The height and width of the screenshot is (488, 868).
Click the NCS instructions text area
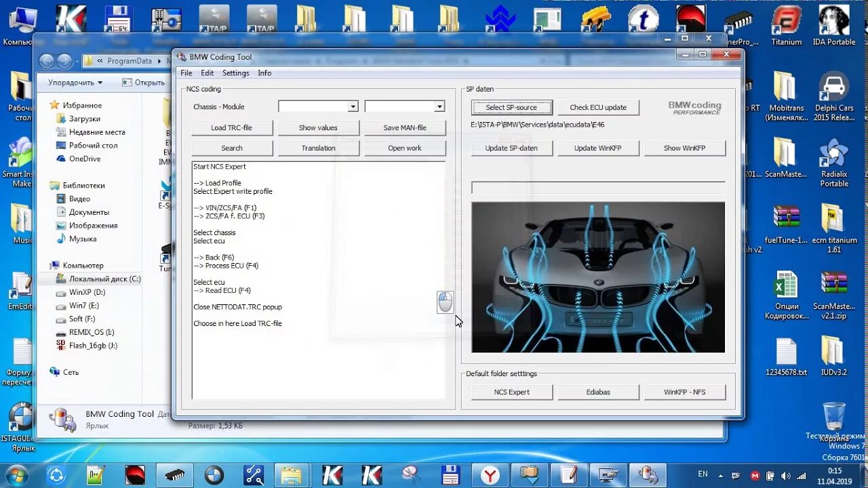(319, 280)
